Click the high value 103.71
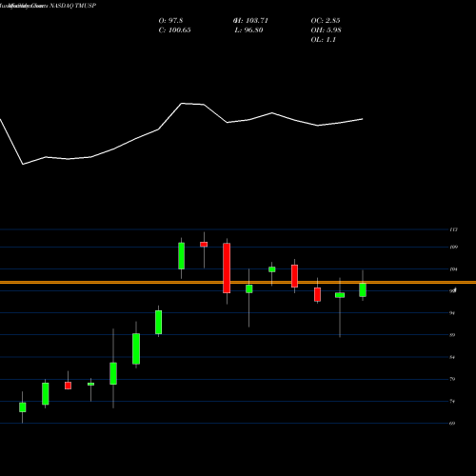 click(251, 20)
